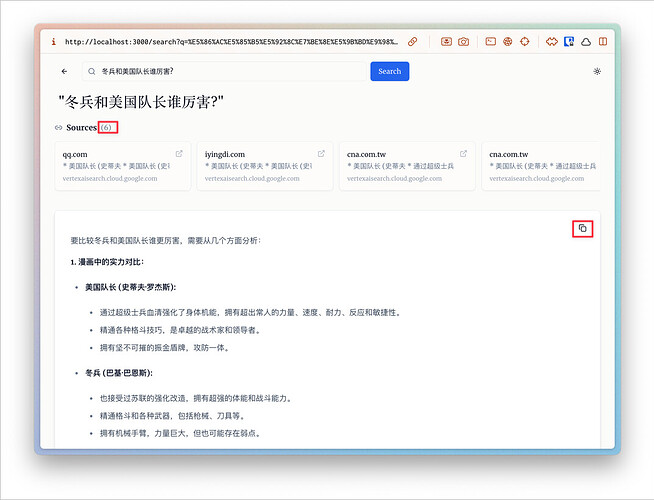The image size is (654, 500).
Task: Click the download-box icon in browser toolbar
Action: point(445,42)
